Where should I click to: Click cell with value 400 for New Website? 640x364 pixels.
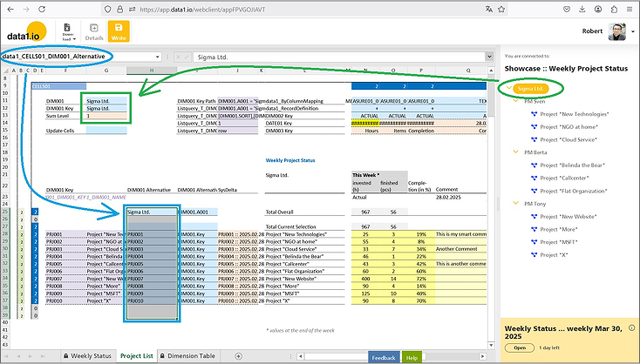click(365, 279)
